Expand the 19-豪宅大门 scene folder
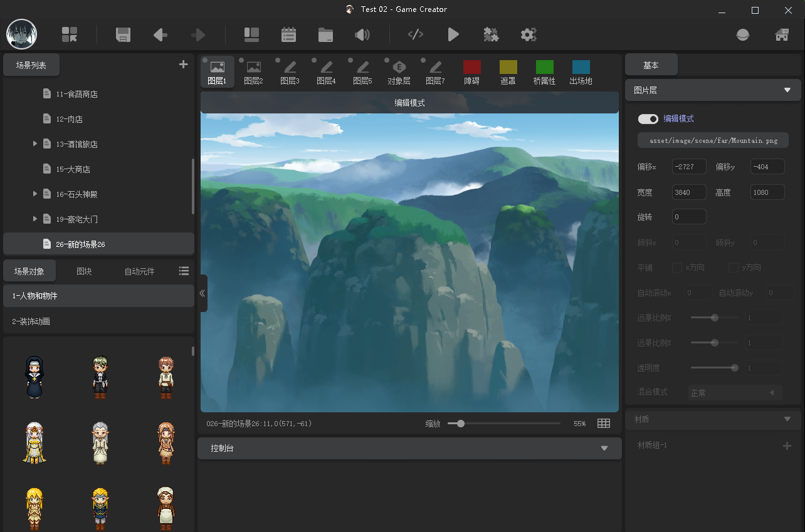This screenshot has width=805, height=532. [35, 219]
